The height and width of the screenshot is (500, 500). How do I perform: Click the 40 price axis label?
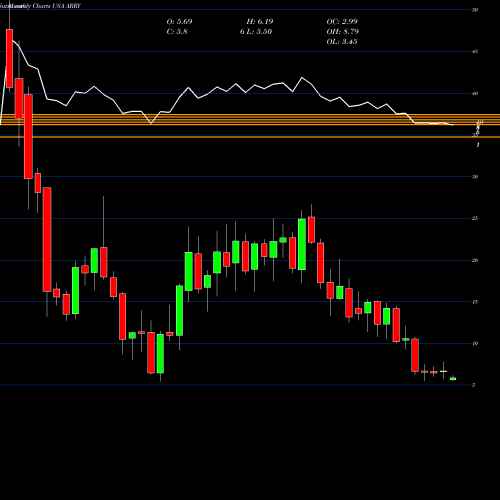475,93
